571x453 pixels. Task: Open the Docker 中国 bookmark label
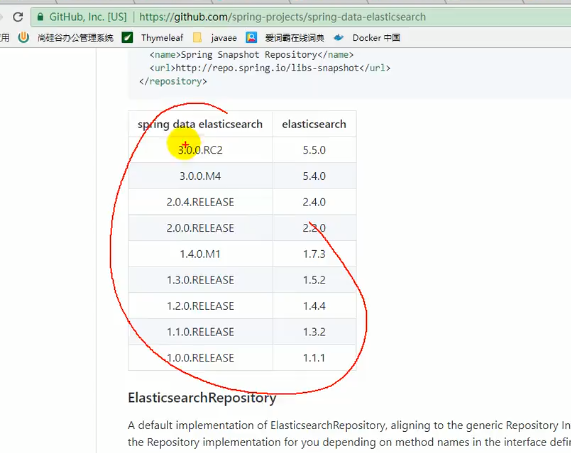[x=376, y=38]
